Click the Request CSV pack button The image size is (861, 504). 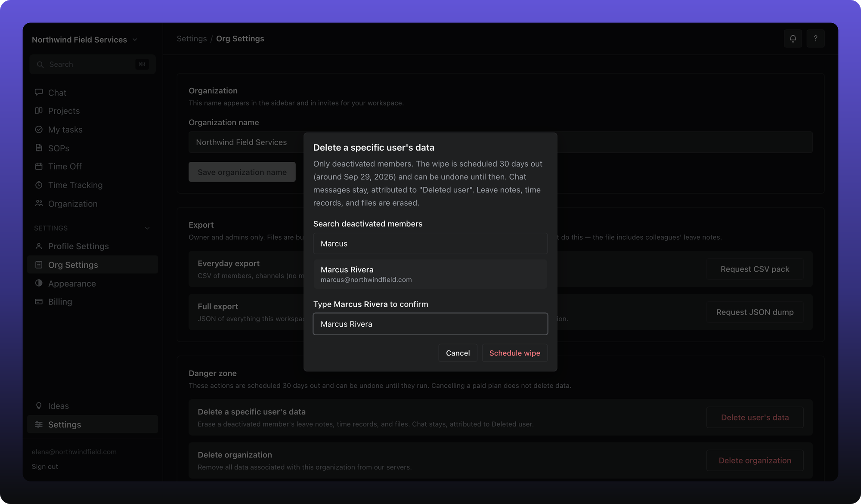pos(755,269)
